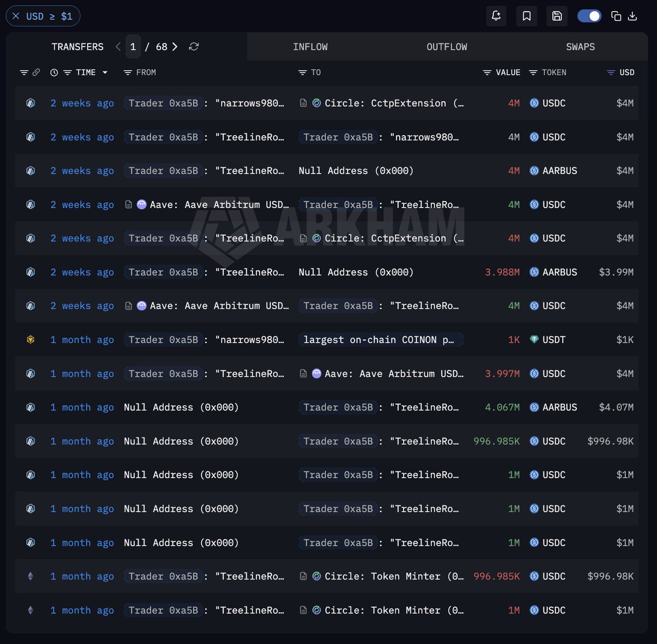Viewport: 657px width, 644px height.
Task: Go to the previous transfers page
Action: [118, 47]
